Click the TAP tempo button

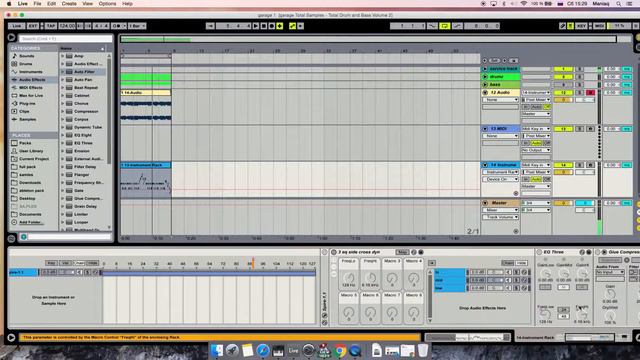click(x=51, y=26)
